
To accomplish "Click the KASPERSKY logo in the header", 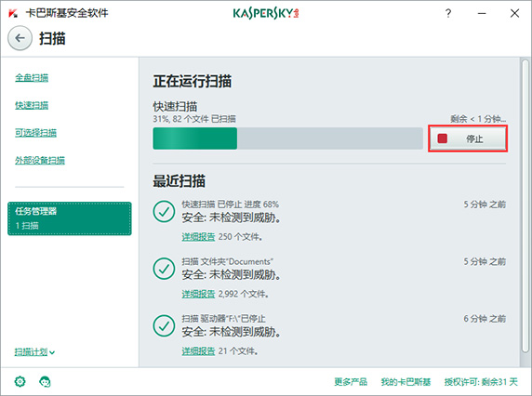I will (x=266, y=13).
